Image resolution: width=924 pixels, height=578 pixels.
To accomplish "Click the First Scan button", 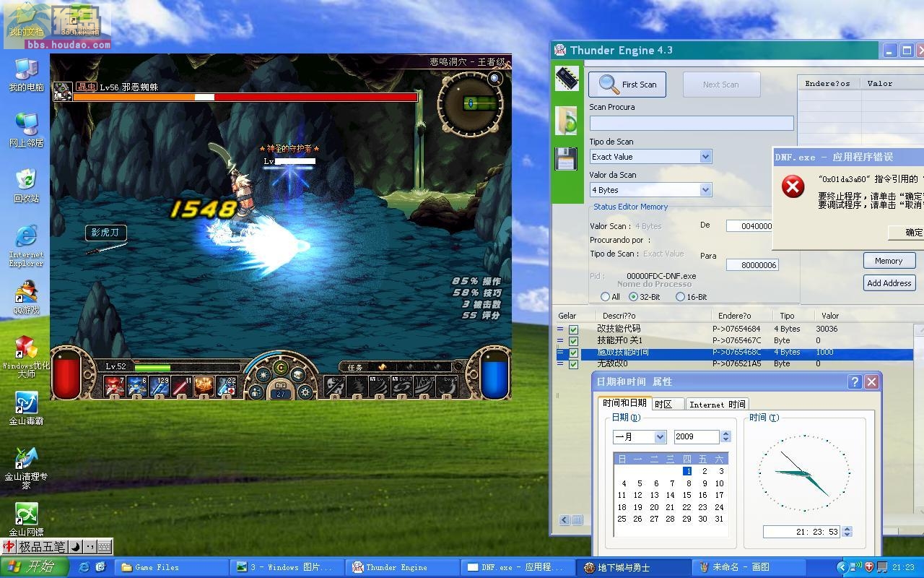I will click(x=627, y=85).
